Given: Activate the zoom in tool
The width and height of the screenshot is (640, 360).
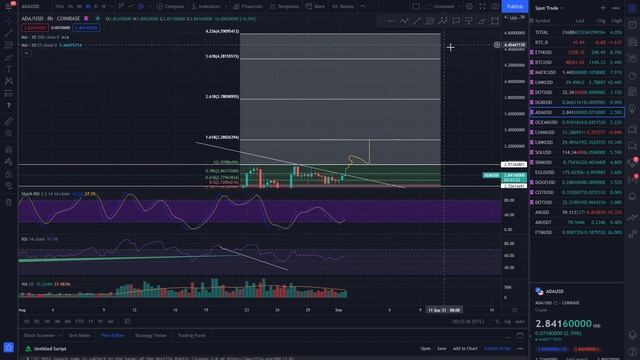Looking at the screenshot, I should [8, 133].
